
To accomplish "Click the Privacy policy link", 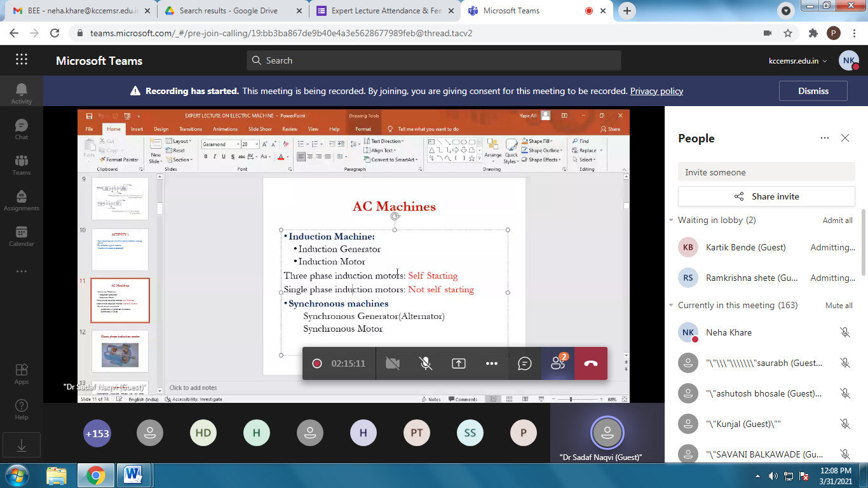I will point(656,91).
